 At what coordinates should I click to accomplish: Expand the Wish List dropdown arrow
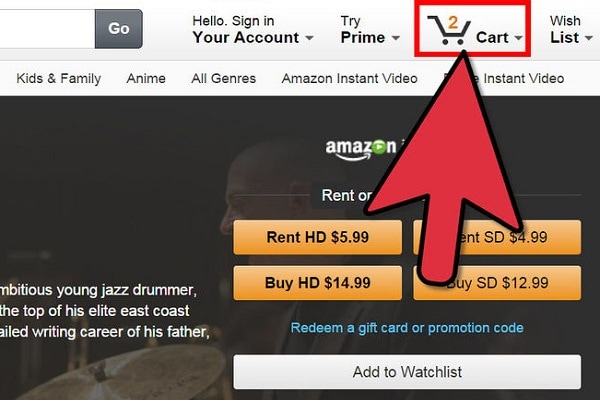589,38
